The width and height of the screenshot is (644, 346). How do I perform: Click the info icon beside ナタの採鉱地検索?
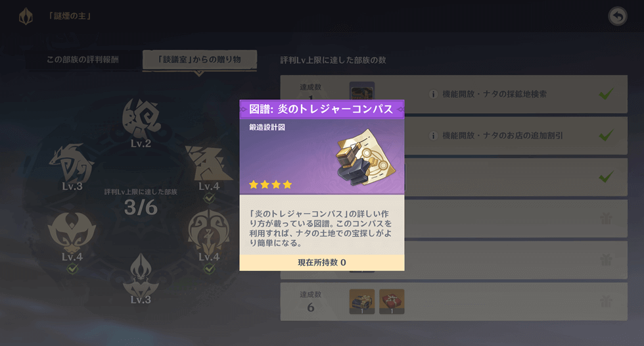(433, 94)
